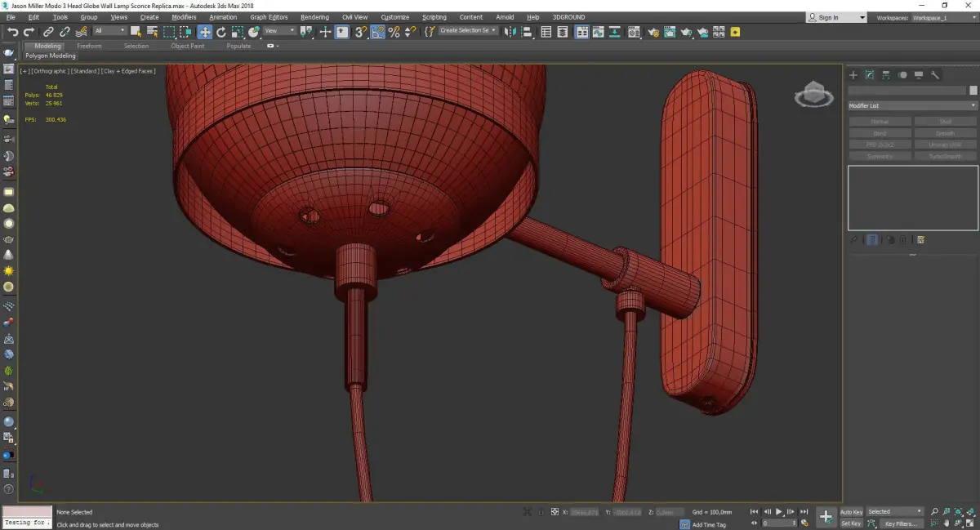Click the TurboSmooth modifier button
Viewport: 980px width, 530px height.
[x=945, y=156]
